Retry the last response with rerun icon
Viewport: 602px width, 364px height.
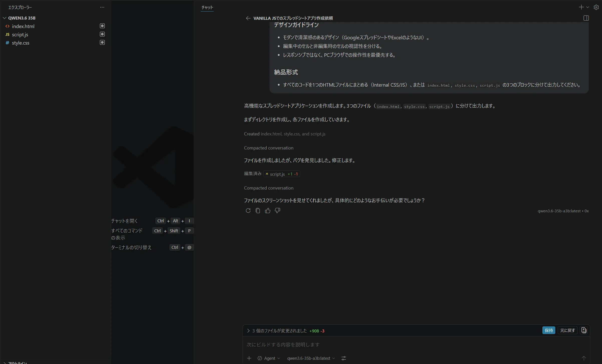coord(248,211)
